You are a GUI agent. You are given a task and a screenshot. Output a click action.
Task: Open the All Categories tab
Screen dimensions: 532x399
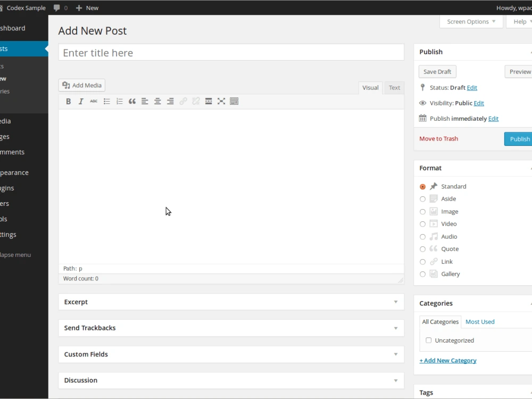440,322
